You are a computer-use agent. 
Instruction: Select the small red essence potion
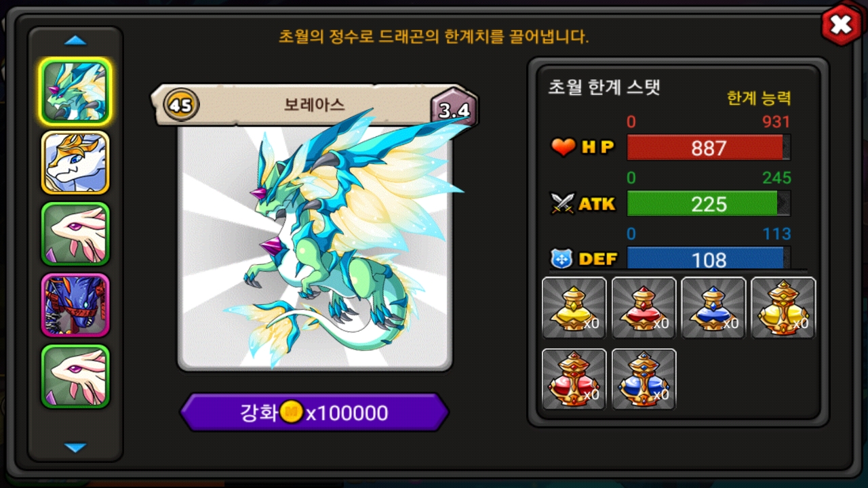click(644, 308)
